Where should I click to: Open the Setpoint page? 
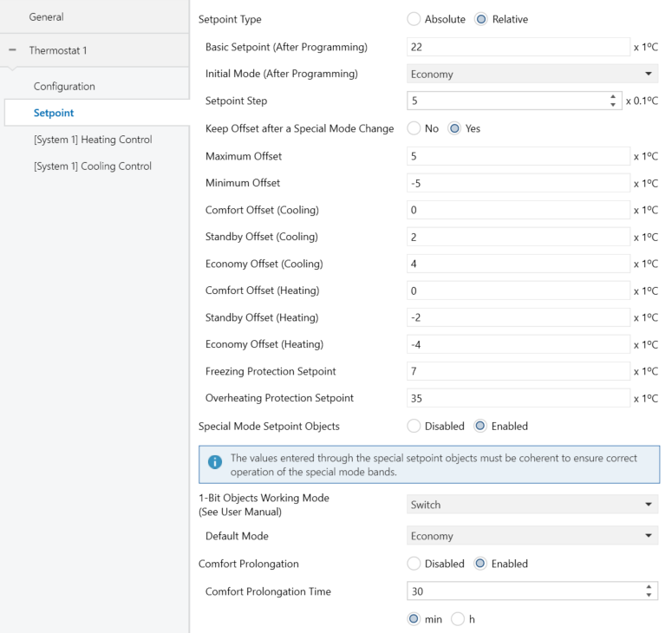(97, 113)
